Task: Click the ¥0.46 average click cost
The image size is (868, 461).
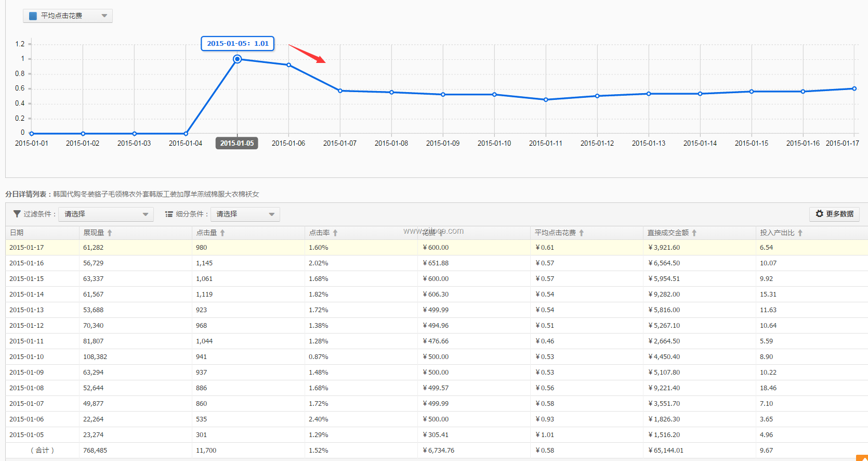Action: (545, 341)
